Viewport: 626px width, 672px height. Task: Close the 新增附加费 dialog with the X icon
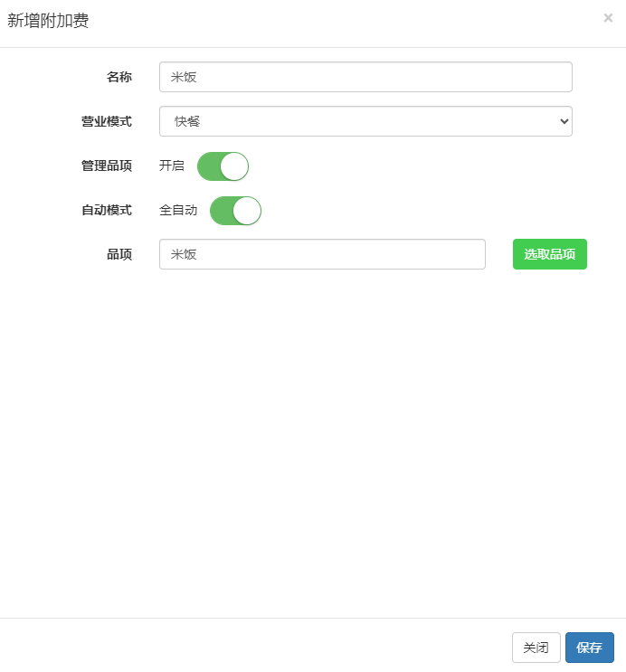(608, 18)
